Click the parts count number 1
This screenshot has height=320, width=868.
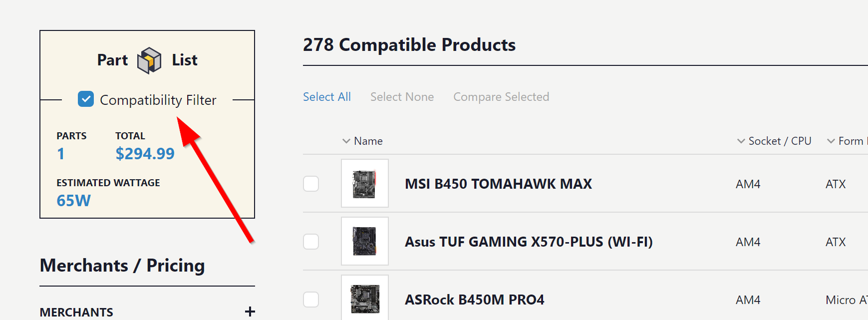[60, 153]
